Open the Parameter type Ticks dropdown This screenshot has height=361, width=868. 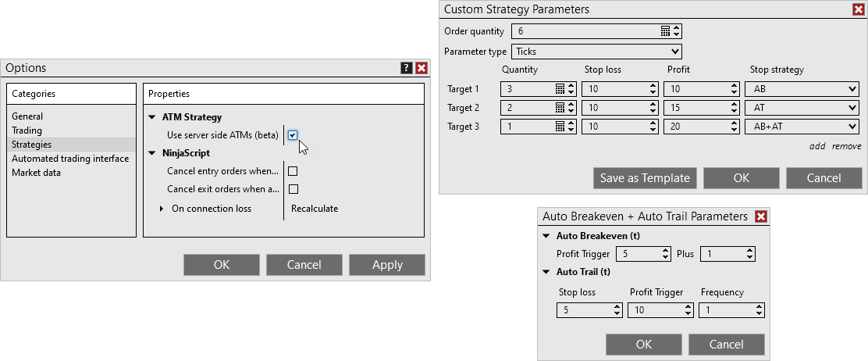[x=597, y=52]
